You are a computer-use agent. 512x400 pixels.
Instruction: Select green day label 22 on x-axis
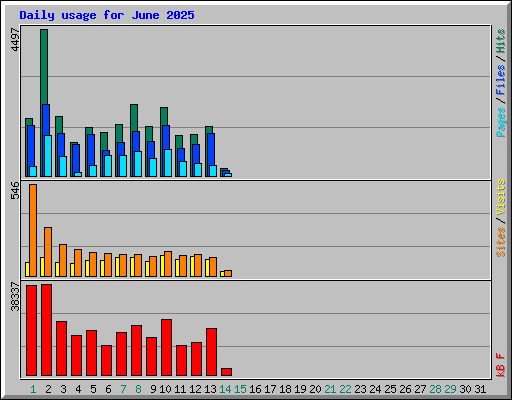[x=345, y=389]
